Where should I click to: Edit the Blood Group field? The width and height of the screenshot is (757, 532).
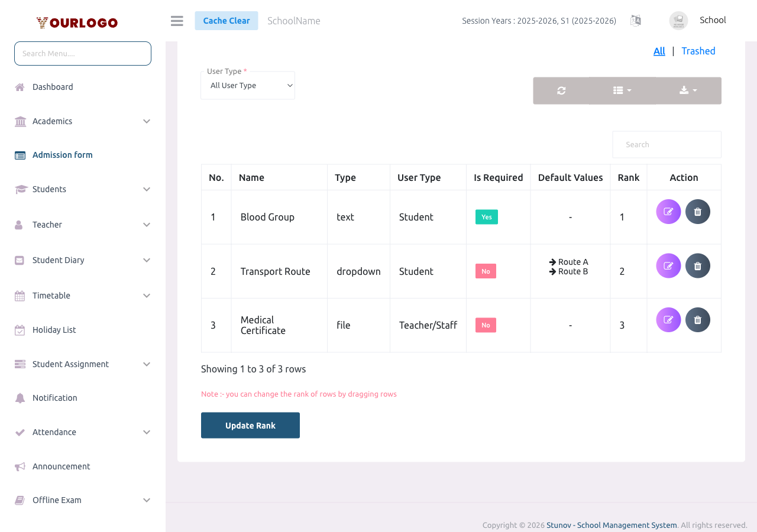(x=668, y=211)
